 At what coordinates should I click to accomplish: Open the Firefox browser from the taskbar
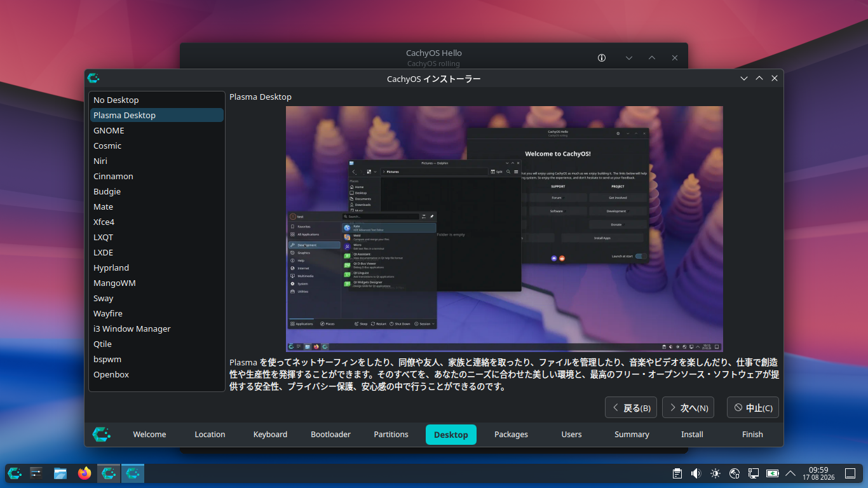point(85,473)
